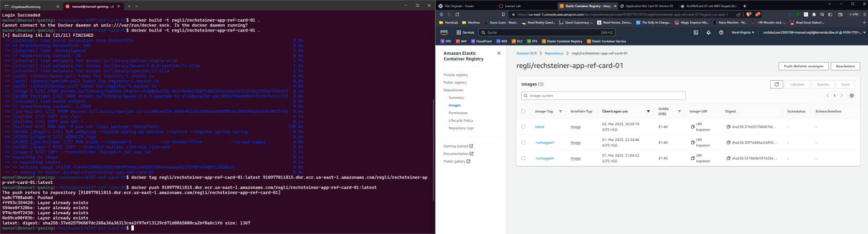
Task: Select the checkbox for the latest image
Action: (523, 127)
